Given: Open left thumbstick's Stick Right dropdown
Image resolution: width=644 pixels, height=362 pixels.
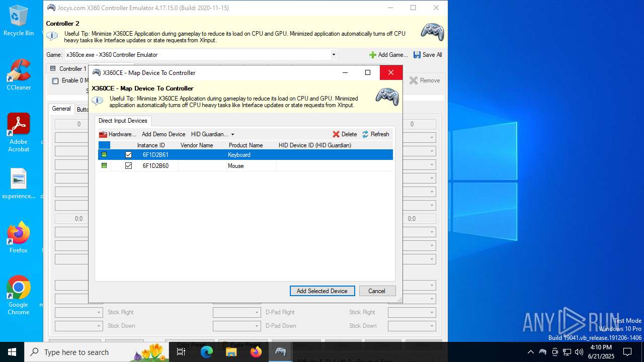Looking at the screenshot, I should click(x=78, y=312).
